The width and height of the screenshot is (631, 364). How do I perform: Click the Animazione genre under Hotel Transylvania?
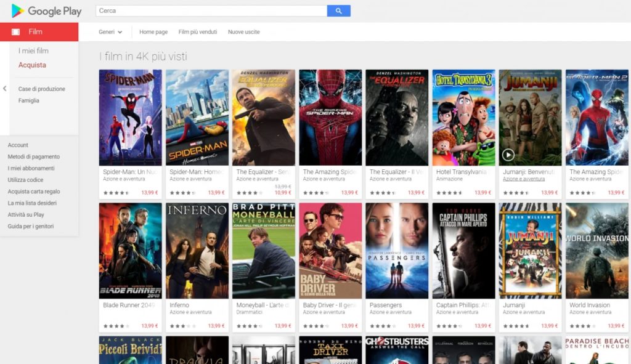449,179
